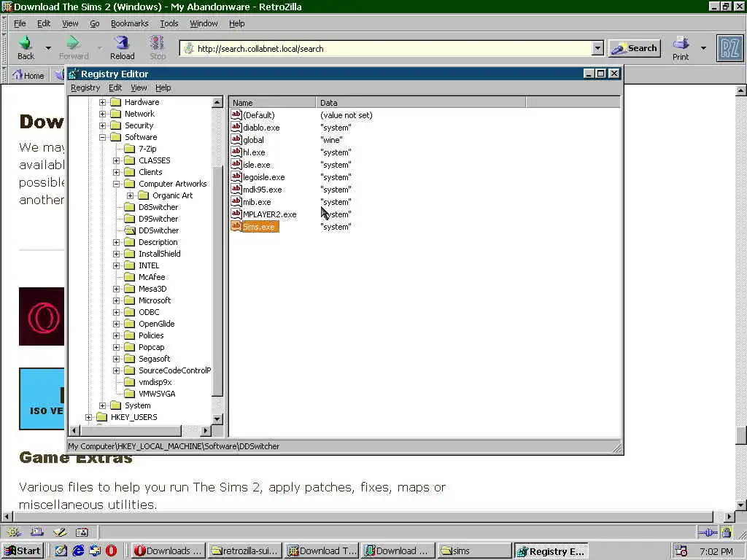The width and height of the screenshot is (747, 560).
Task: Select the (Default) value icon
Action: (x=236, y=114)
